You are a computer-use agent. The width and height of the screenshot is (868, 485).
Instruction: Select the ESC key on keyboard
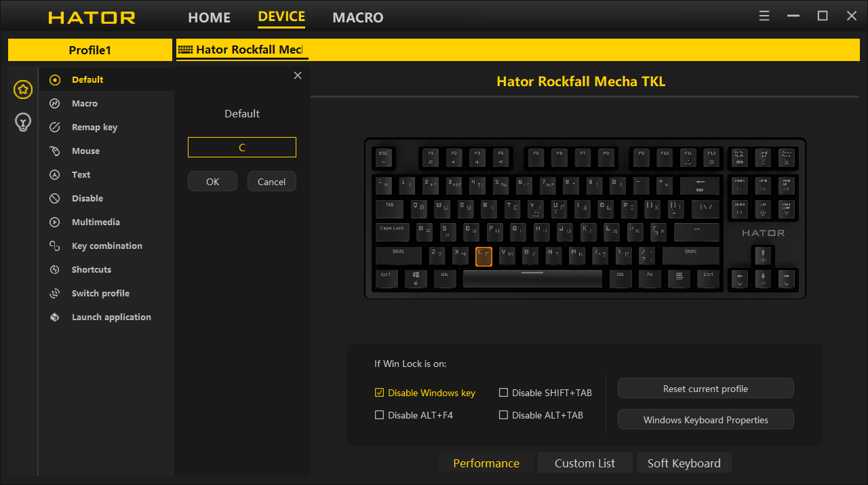(x=383, y=158)
